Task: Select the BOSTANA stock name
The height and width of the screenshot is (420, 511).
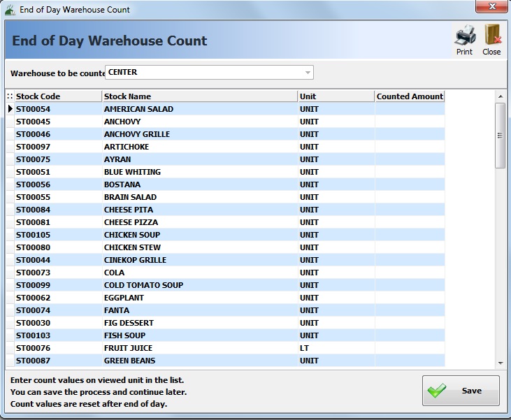Action: 122,184
